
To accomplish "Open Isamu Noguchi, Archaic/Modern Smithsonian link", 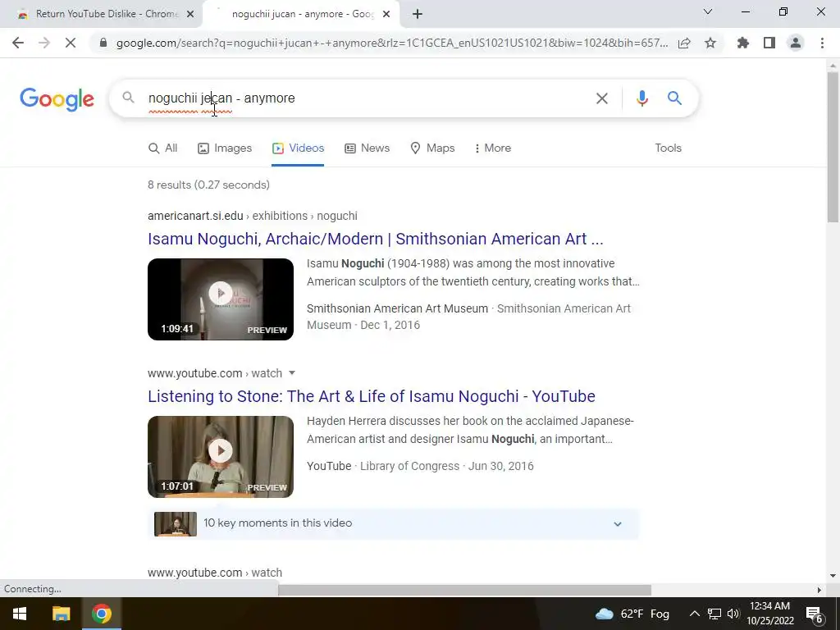I will tap(376, 239).
